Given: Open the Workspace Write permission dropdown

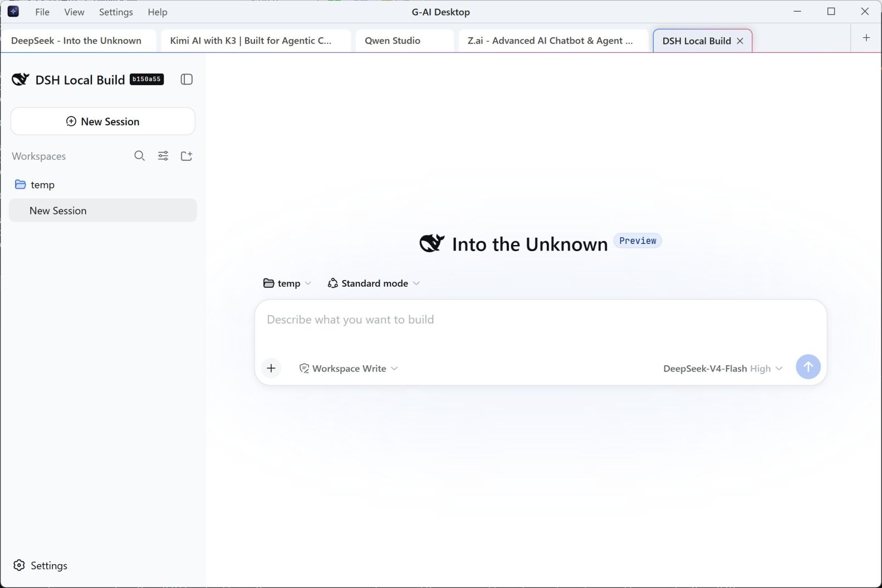Looking at the screenshot, I should click(349, 368).
